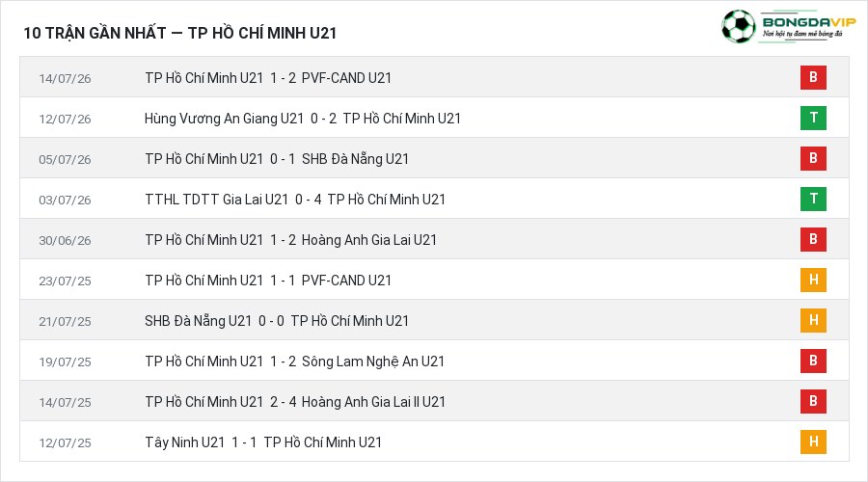868x482 pixels.
Task: Click the 1 - 2 score against Hoàng Anh Gia Lai U21
Action: [x=283, y=240]
